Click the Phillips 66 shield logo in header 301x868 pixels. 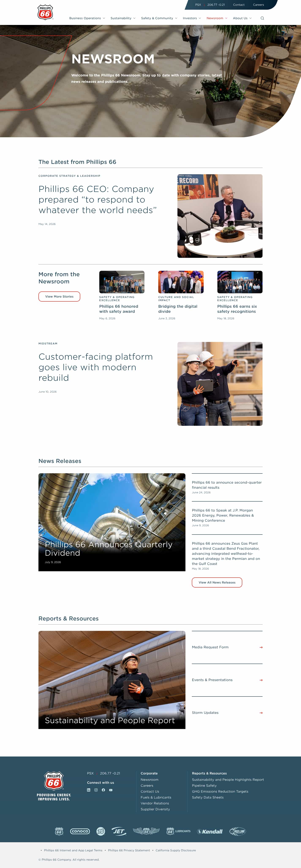tap(45, 12)
